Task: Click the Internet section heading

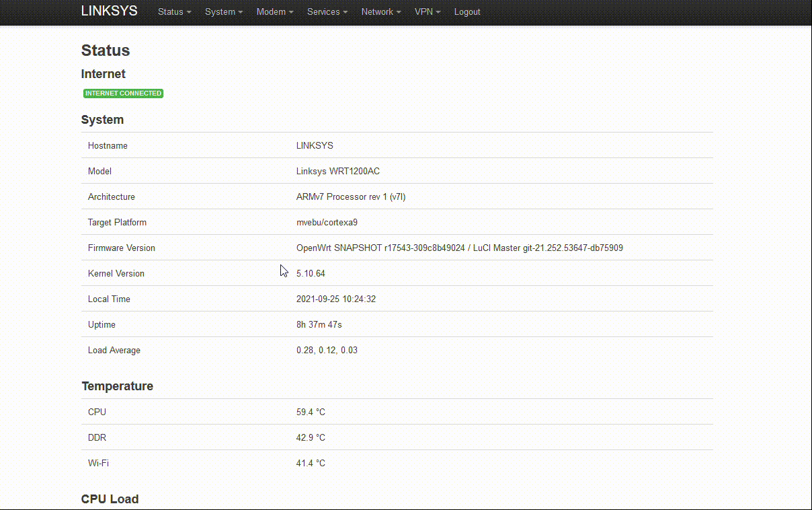Action: click(104, 74)
